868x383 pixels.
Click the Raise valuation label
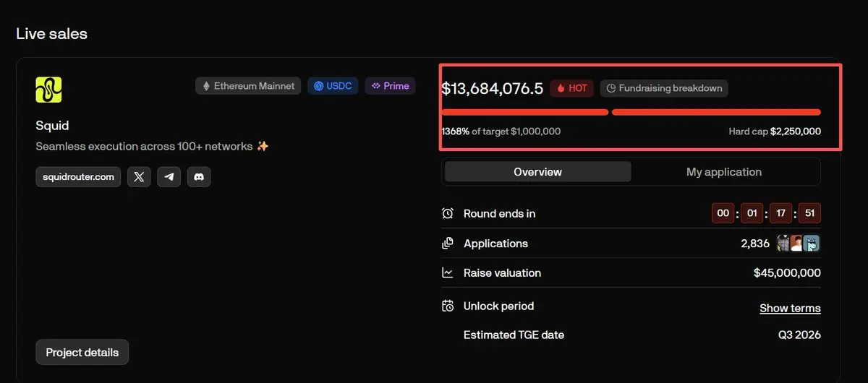(502, 273)
